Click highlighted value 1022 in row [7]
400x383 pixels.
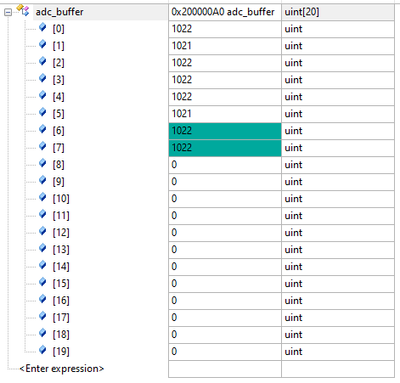(x=225, y=148)
